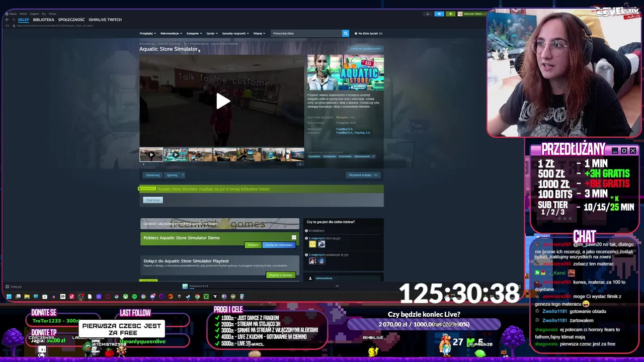Expand Sposoby rozgrywki dropdown
644x362 pixels.
coord(235,33)
